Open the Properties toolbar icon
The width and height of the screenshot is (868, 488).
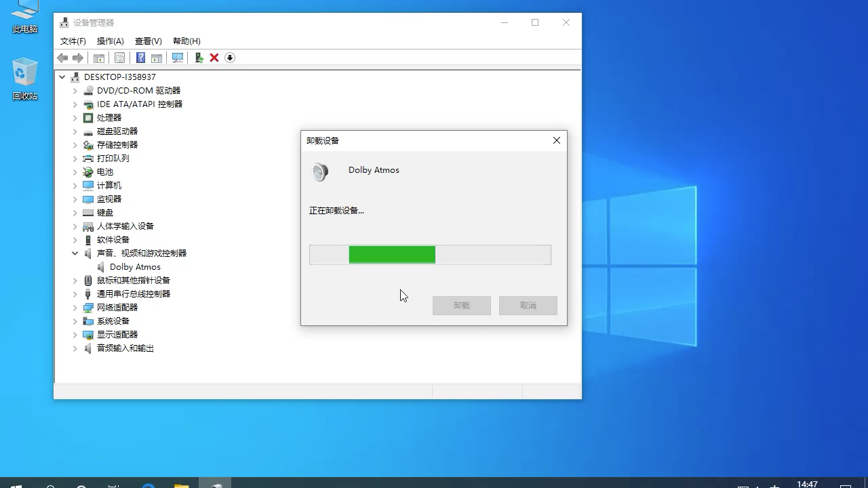[x=119, y=58]
